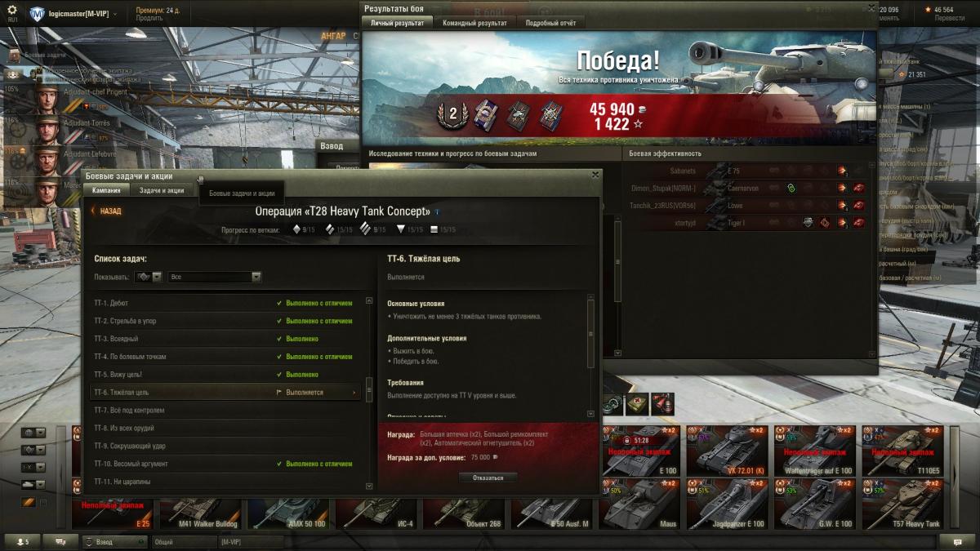
Task: Select the G.W. E 100 tank
Action: pyautogui.click(x=813, y=504)
